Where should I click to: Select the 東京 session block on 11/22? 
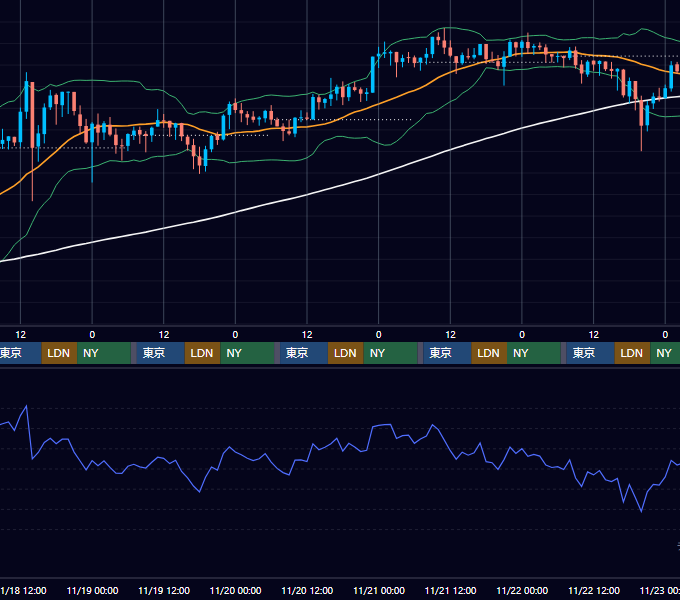coord(591,353)
